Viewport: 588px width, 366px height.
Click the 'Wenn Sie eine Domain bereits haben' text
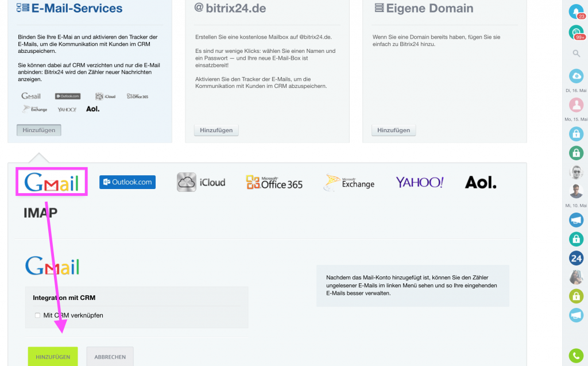point(436,41)
